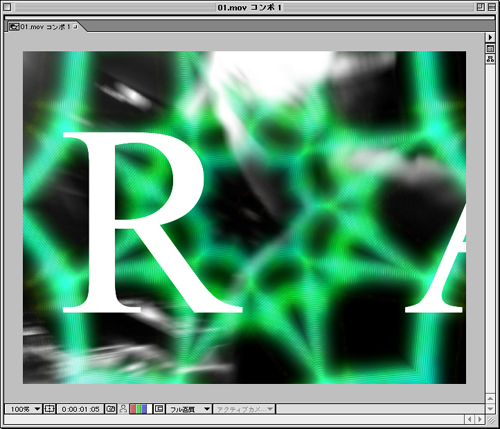The image size is (500, 429).
Task: Click the horizontal scrollbar right arrow
Action: tap(480, 419)
